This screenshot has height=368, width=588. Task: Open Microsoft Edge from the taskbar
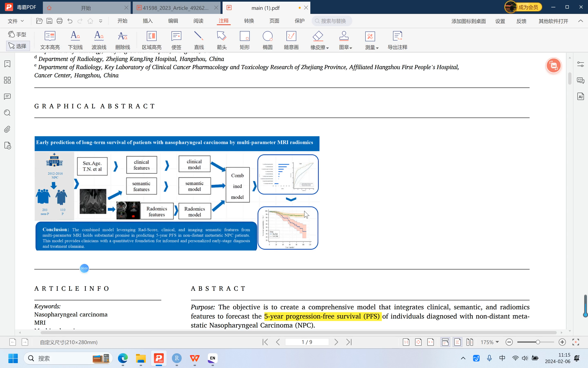[x=123, y=358]
